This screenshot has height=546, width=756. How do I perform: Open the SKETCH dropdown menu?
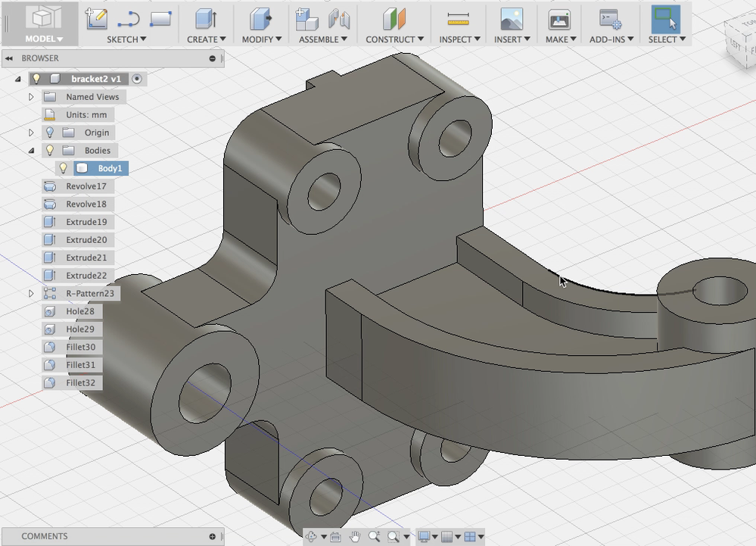pyautogui.click(x=126, y=39)
